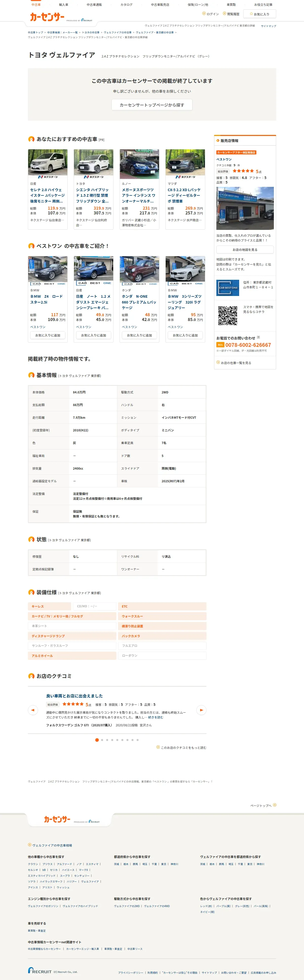Click the パール(真珠) color footer link
Screen dimensions: 304x980
point(261,906)
